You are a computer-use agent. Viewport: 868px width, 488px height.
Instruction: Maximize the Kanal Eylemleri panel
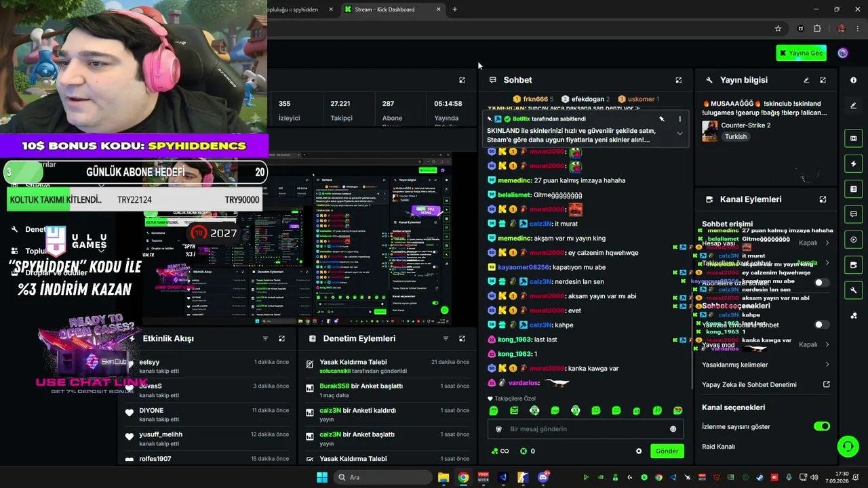tap(823, 199)
